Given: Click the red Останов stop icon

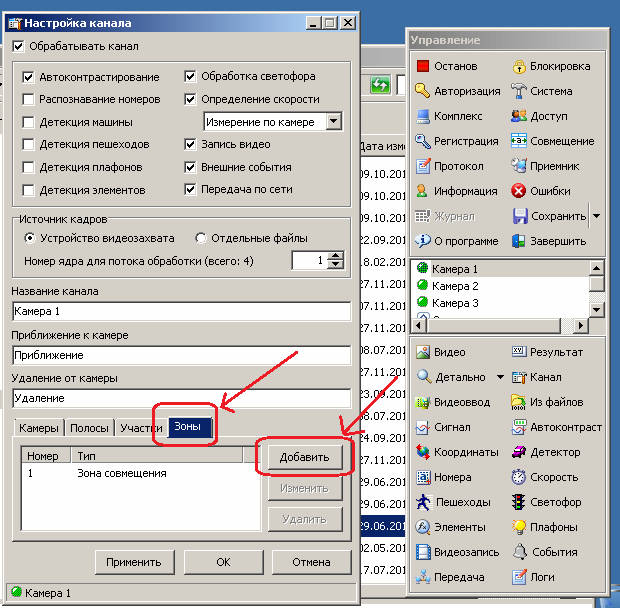Looking at the screenshot, I should 423,66.
